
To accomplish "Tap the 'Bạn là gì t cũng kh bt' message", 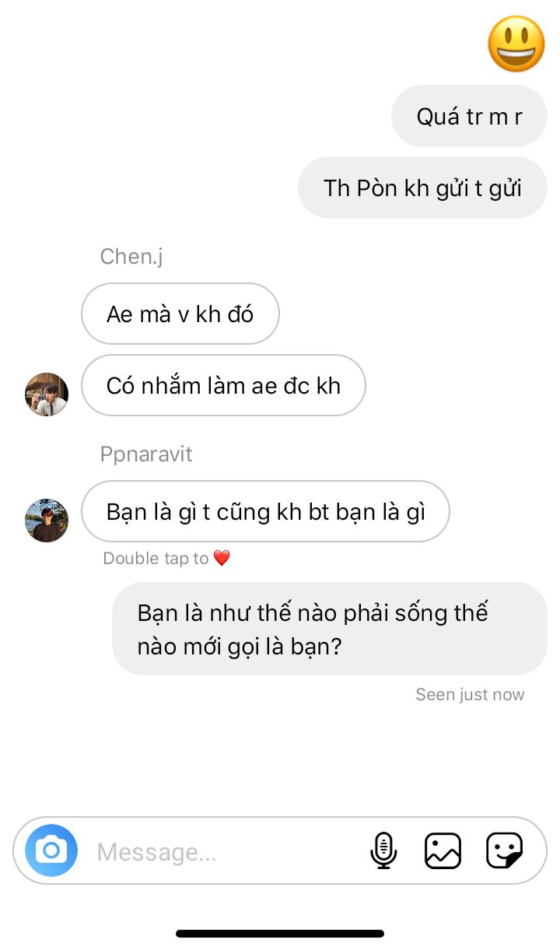I will point(265,511).
